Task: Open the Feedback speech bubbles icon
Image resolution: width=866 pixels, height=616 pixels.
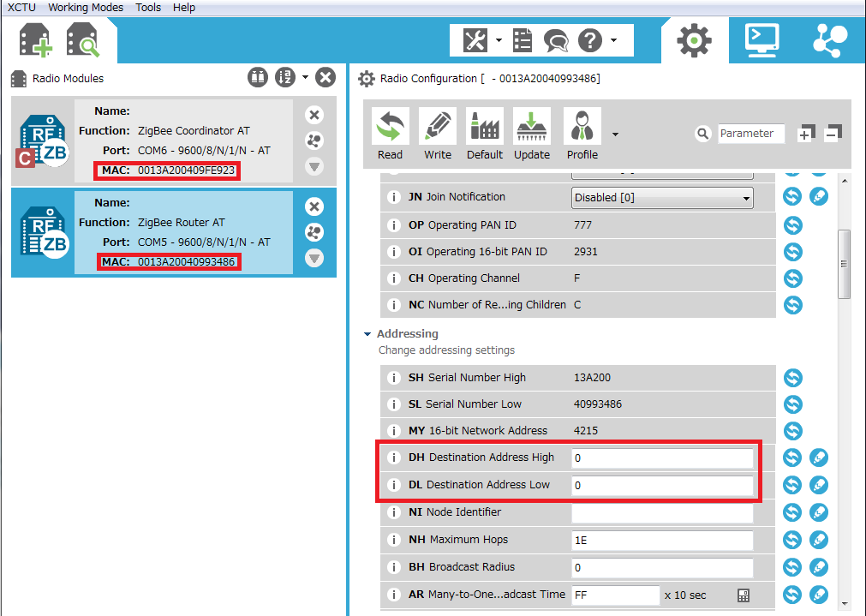Action: pyautogui.click(x=556, y=41)
